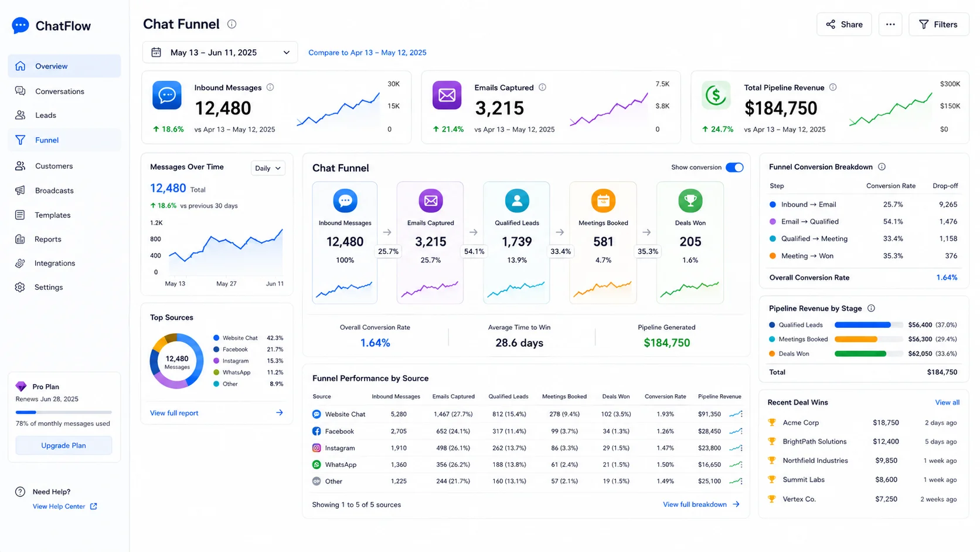The image size is (980, 552).
Task: Click the Deals Won green revenue bar
Action: click(x=860, y=354)
